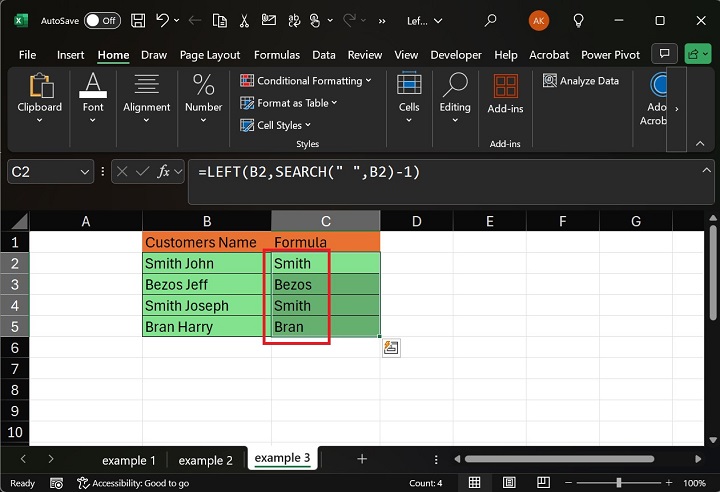This screenshot has width=720, height=492.
Task: Click the Auto Fill Options icon
Action: [x=391, y=348]
